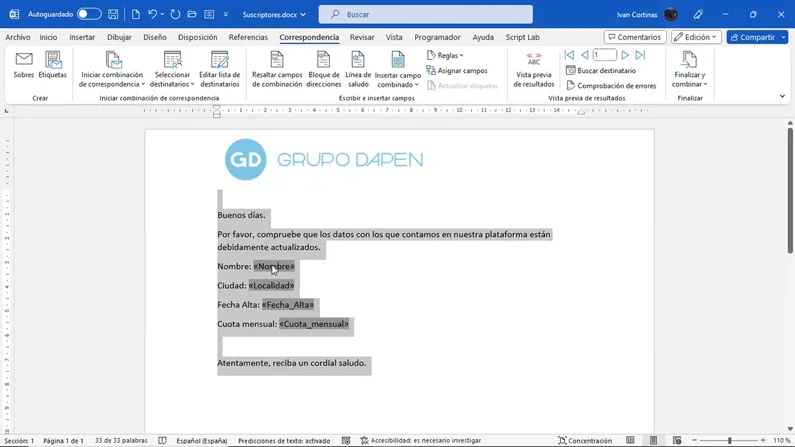
Task: Click Ivan Cortinas account avatar
Action: tap(671, 15)
